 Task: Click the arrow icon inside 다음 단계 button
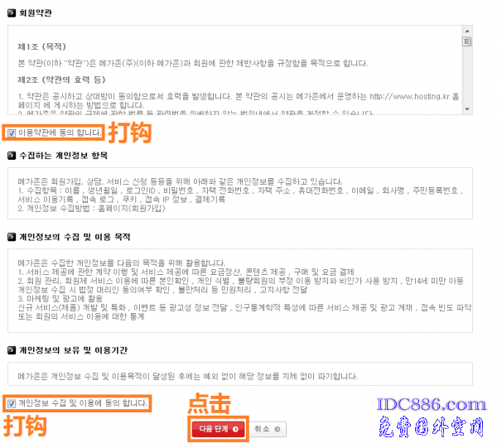(235, 429)
